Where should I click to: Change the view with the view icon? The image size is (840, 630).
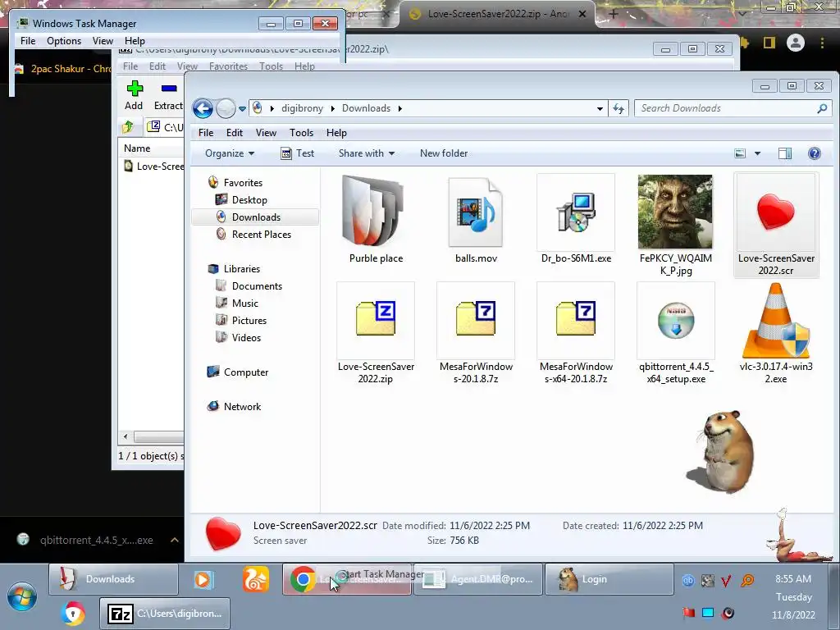740,153
